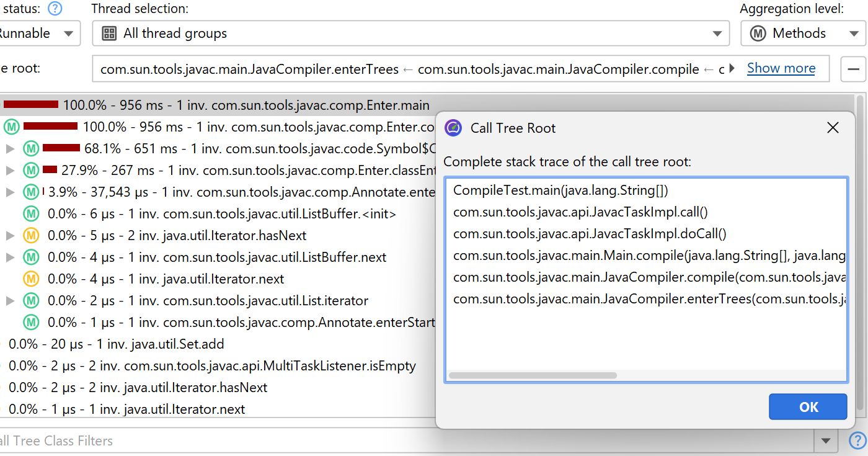Screen dimensions: 868x456
Task: Open the thread status Runnable dropdown
Action: (37, 34)
